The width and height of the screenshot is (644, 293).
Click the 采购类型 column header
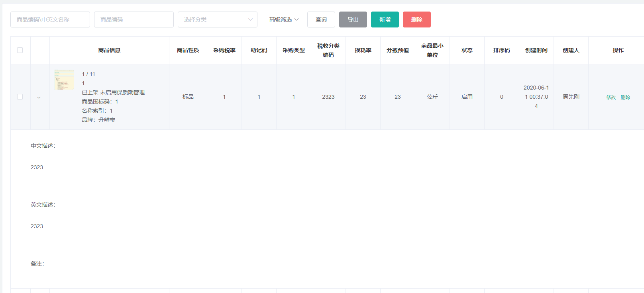pyautogui.click(x=294, y=50)
